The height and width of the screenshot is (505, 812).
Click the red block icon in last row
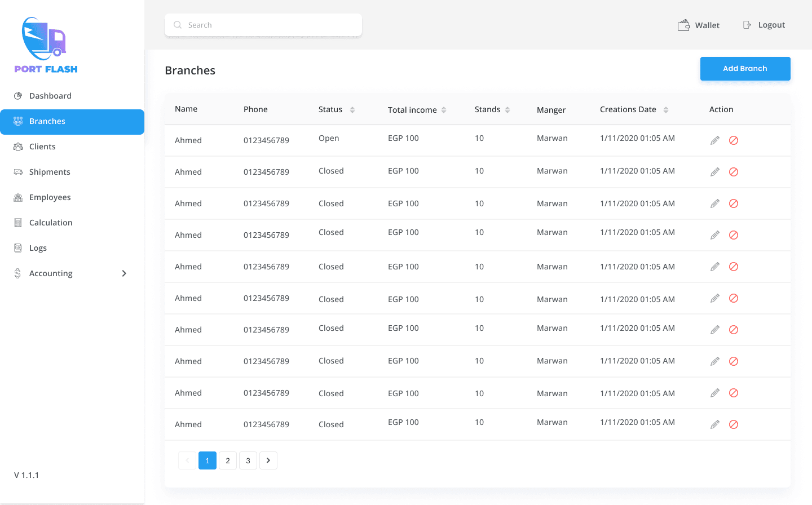734,424
